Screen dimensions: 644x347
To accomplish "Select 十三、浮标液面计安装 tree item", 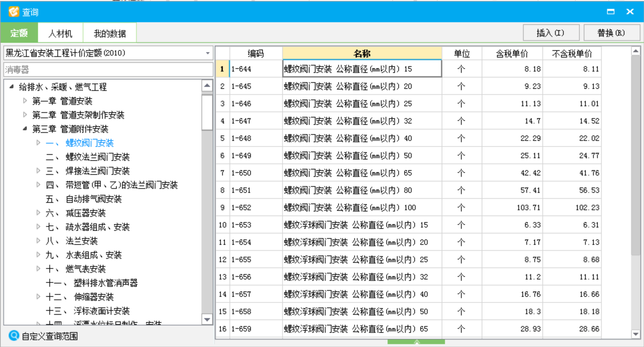I will [x=88, y=311].
